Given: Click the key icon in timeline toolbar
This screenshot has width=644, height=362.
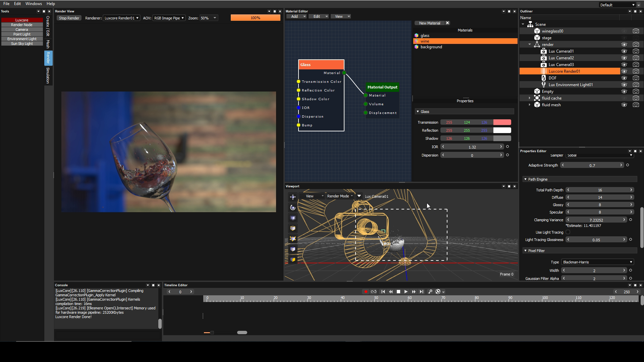Looking at the screenshot, I should (x=430, y=292).
